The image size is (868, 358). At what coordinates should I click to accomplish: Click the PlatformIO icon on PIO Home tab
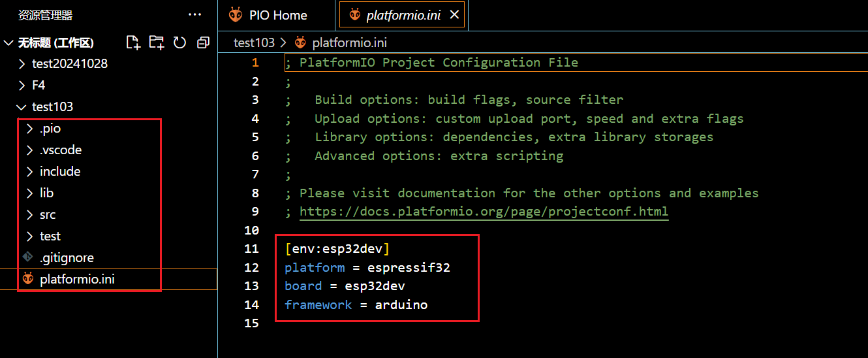235,14
